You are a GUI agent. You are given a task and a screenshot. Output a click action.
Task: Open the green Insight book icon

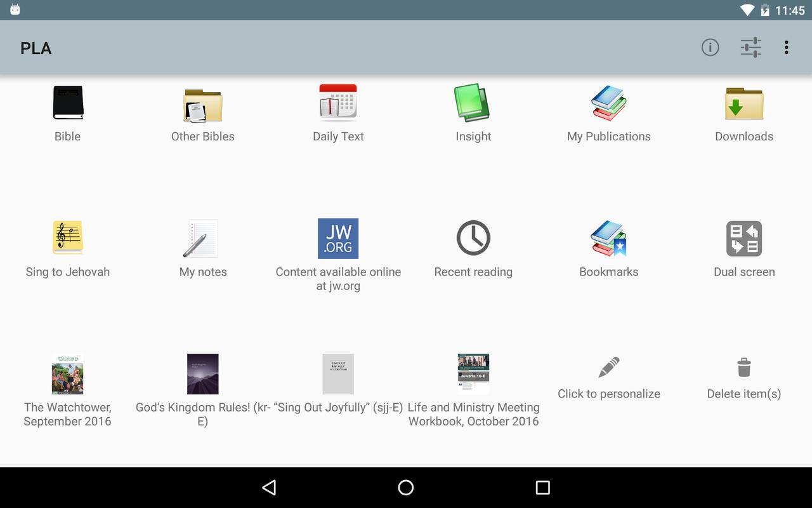coord(473,102)
